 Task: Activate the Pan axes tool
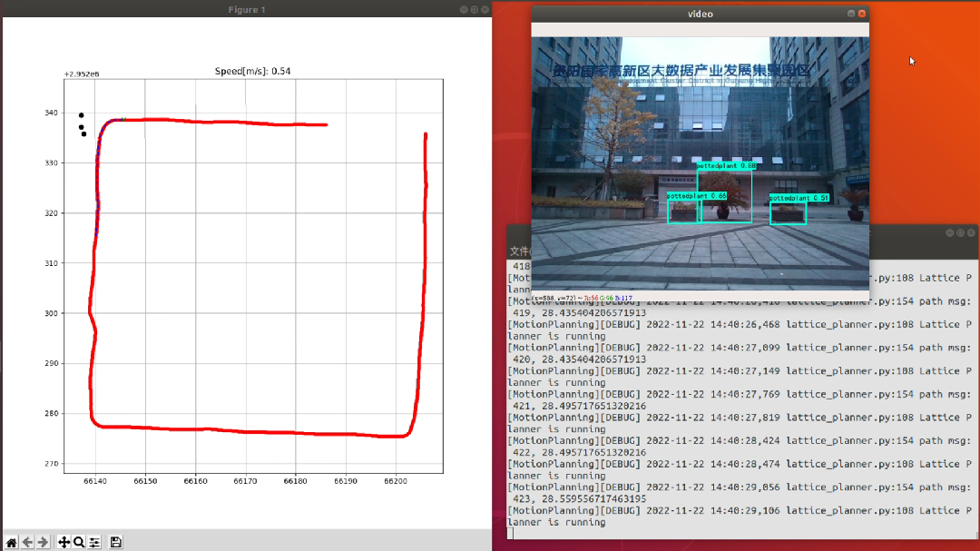(64, 542)
